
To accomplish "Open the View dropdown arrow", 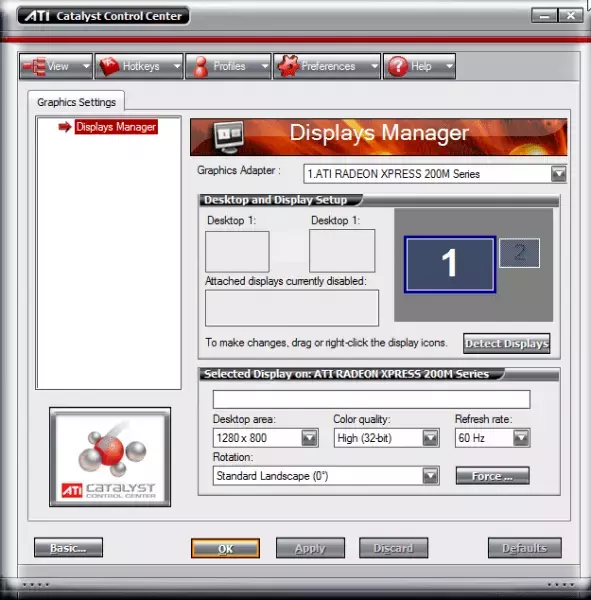I will click(87, 66).
